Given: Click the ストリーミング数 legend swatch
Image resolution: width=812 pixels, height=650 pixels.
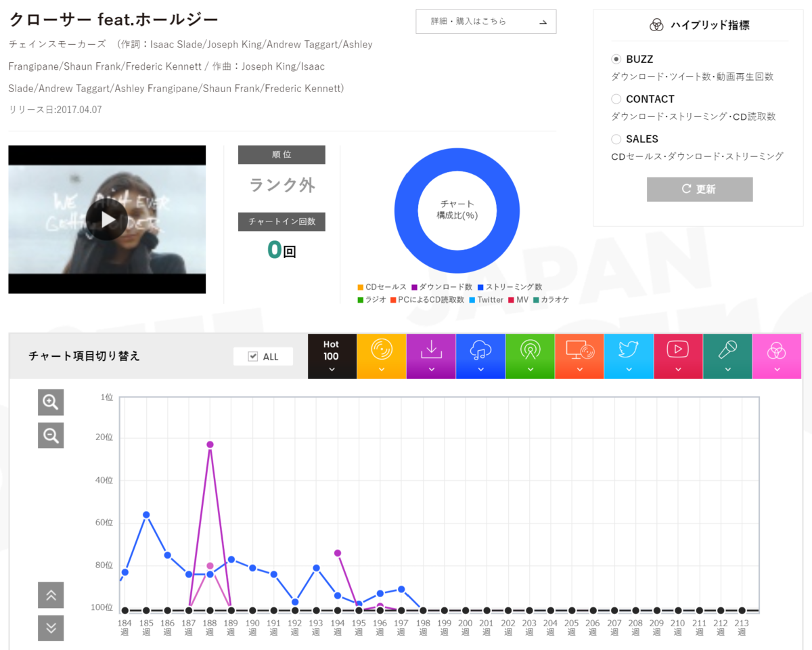Looking at the screenshot, I should (x=480, y=287).
